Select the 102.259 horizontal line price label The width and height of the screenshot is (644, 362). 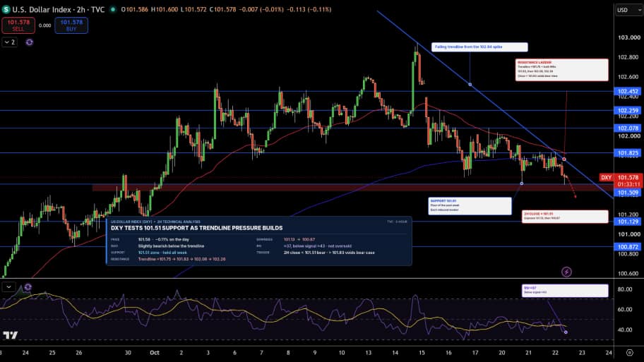point(628,110)
